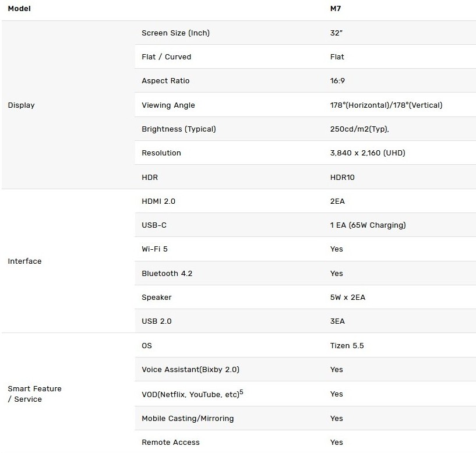The image size is (476, 453).
Task: Click the Display category cell
Action: [21, 105]
